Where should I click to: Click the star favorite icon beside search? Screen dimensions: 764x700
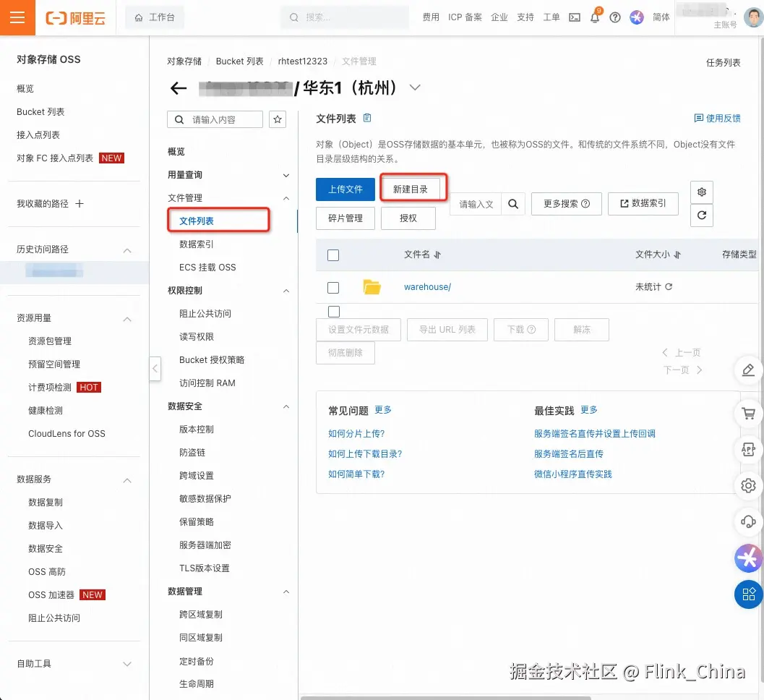(x=278, y=119)
